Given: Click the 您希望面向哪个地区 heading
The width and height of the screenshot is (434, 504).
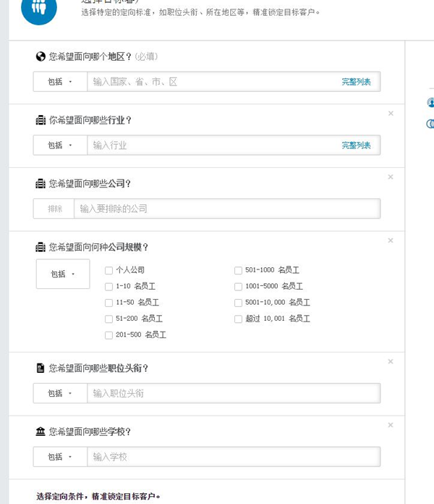Looking at the screenshot, I should (90, 56).
